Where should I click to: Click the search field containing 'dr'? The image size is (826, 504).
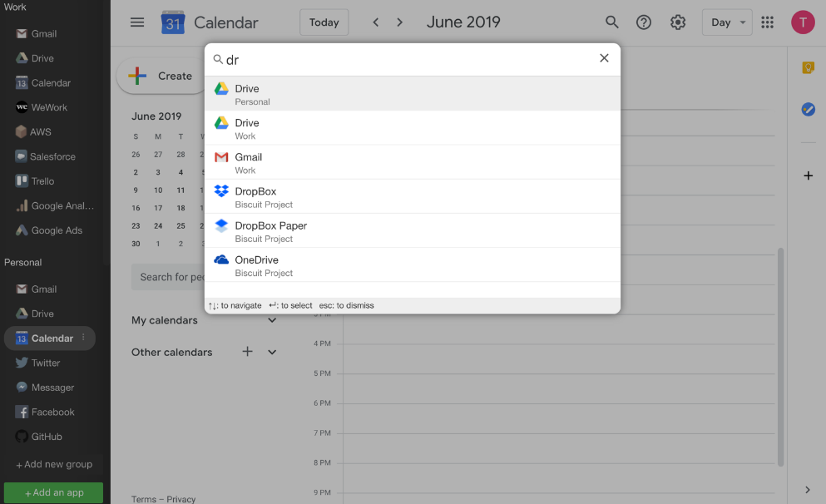tap(408, 60)
